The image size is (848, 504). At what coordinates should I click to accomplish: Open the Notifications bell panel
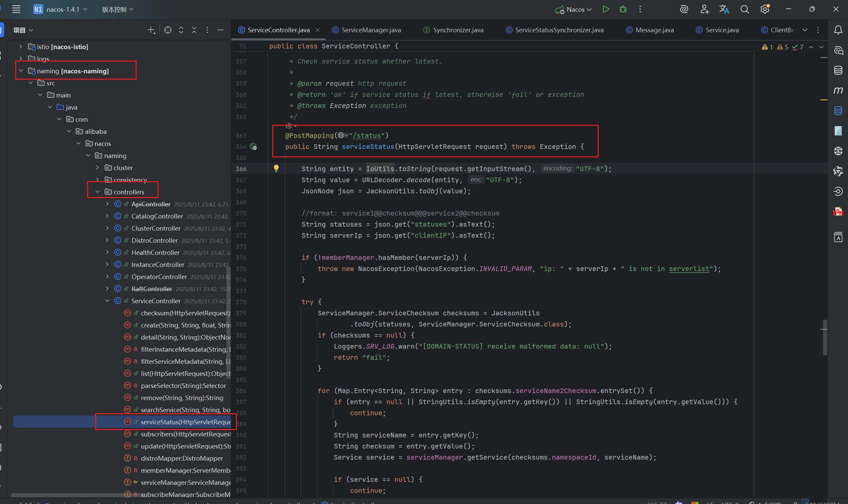coord(838,30)
